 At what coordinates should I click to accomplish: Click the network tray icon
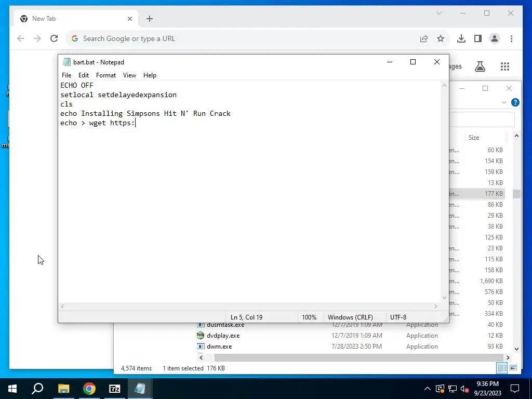pyautogui.click(x=453, y=389)
